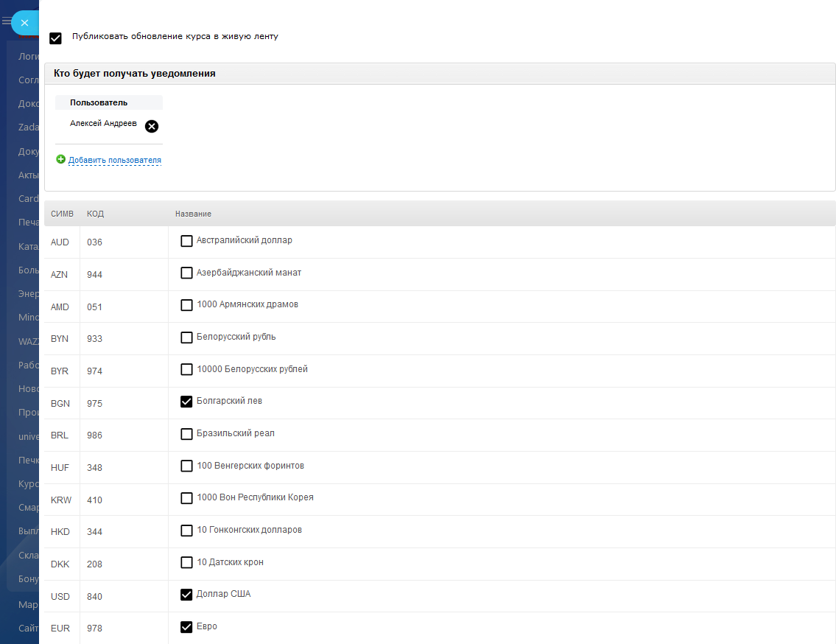The height and width of the screenshot is (644, 836).
Task: Click the КОД column header
Action: (x=95, y=214)
